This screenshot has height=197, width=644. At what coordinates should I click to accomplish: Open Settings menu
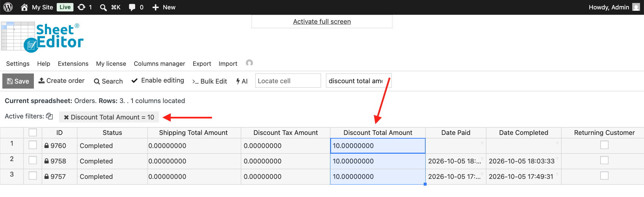(18, 63)
